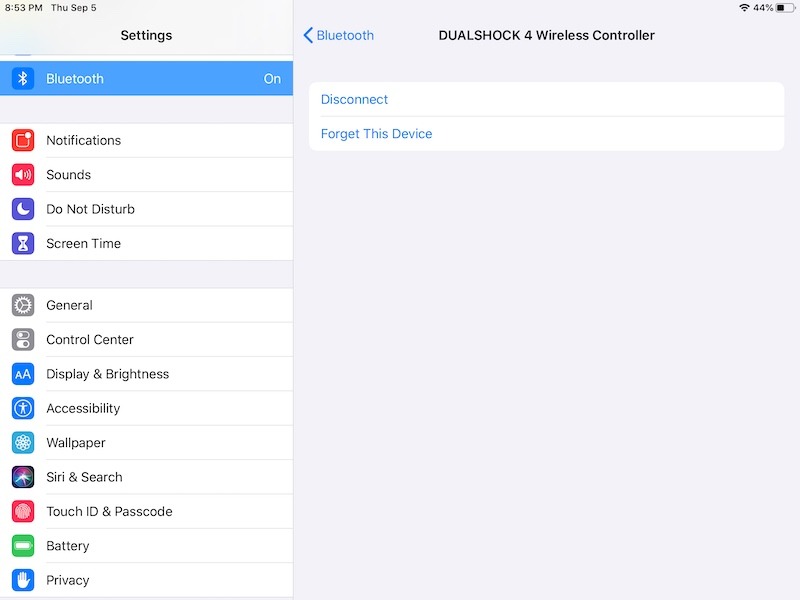
Task: Tap the Accessibility icon
Action: click(23, 408)
